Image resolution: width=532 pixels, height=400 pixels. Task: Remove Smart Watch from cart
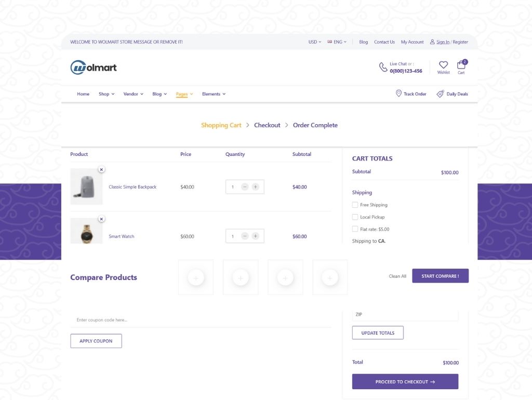point(101,219)
